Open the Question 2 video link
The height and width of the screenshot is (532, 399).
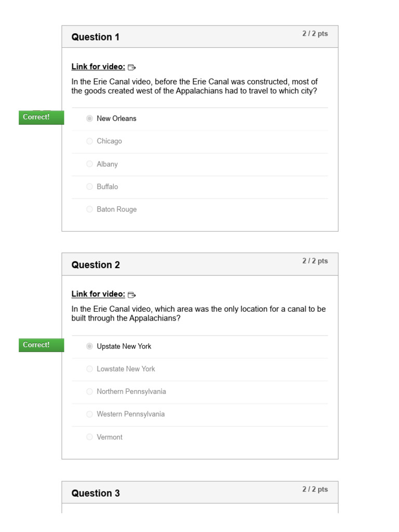[98, 294]
